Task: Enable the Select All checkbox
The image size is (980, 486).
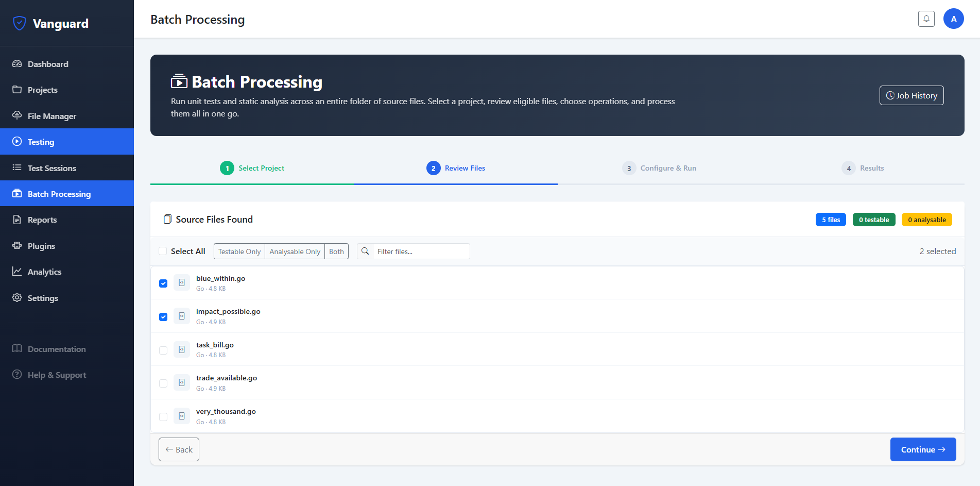Action: (x=163, y=251)
